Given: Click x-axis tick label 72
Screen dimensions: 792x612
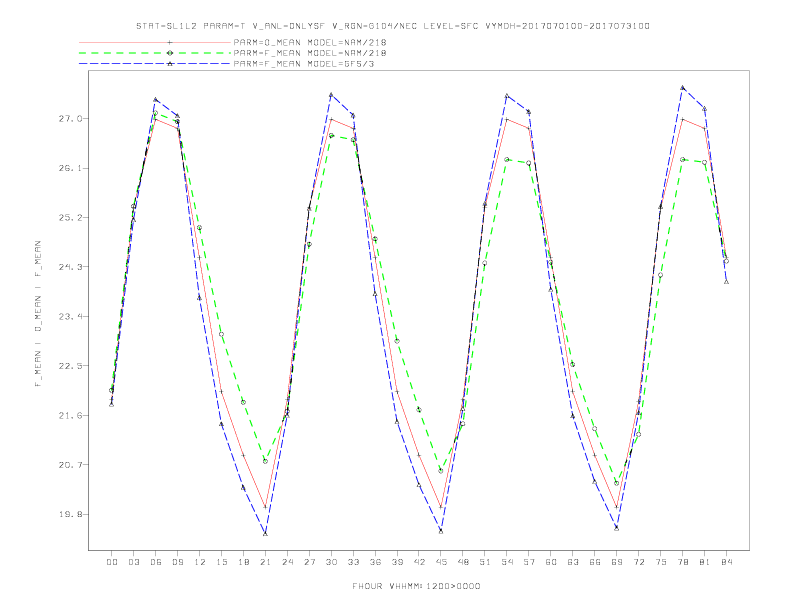Looking at the screenshot, I should 639,562.
